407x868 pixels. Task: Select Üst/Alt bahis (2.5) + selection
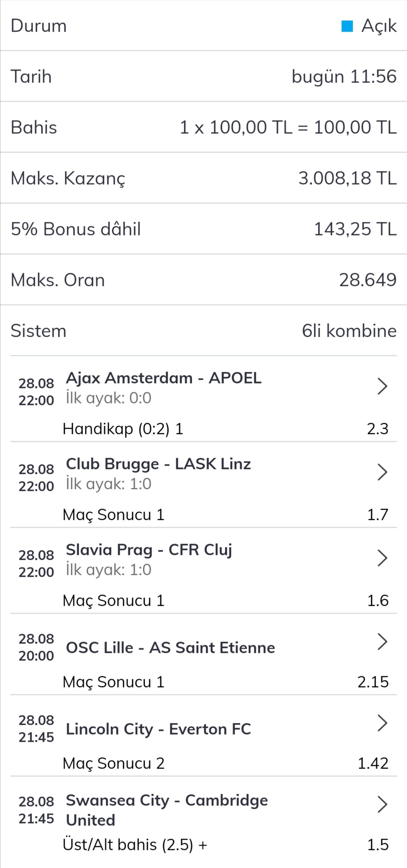pyautogui.click(x=135, y=845)
